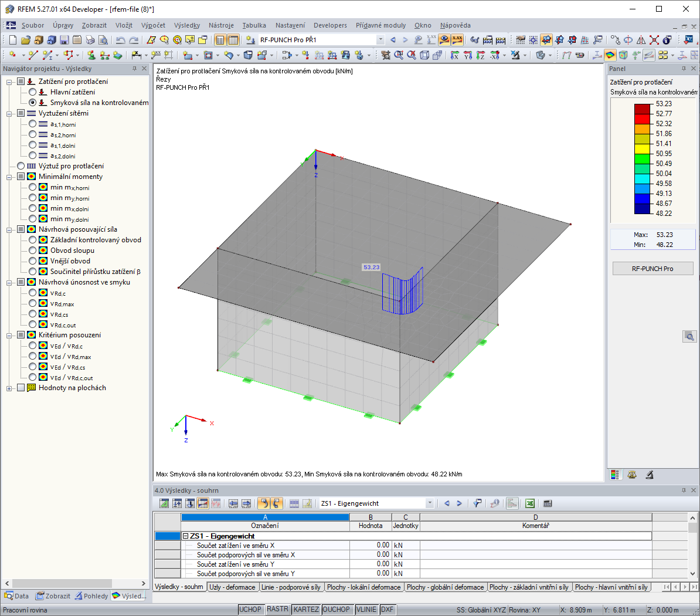
Task: Open the Nápověda menu
Action: (456, 25)
